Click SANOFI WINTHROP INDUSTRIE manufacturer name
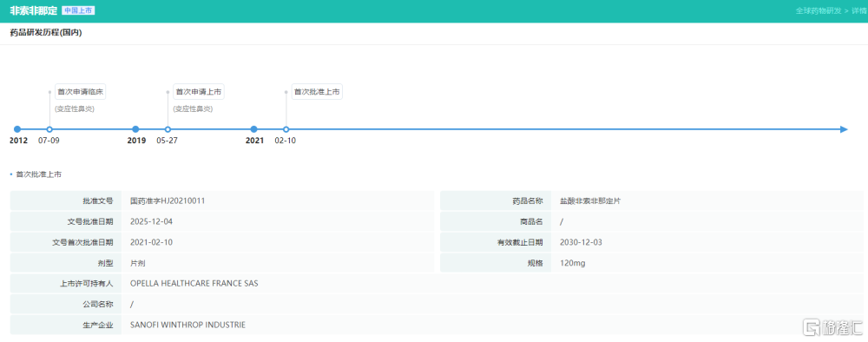 click(x=187, y=325)
